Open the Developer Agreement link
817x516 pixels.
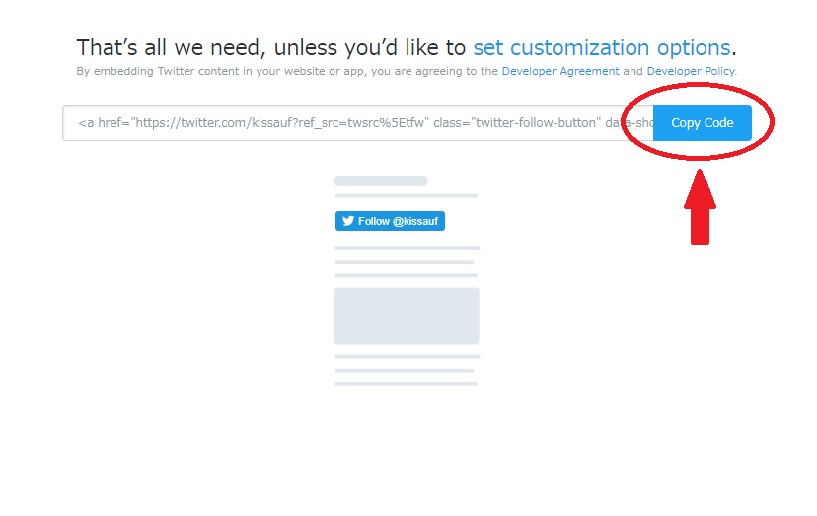click(561, 71)
